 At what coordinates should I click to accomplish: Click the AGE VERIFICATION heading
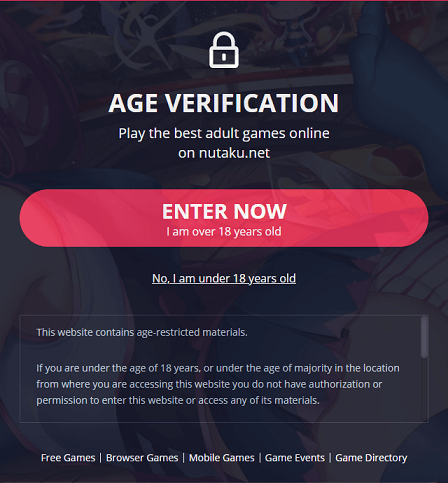tap(224, 103)
